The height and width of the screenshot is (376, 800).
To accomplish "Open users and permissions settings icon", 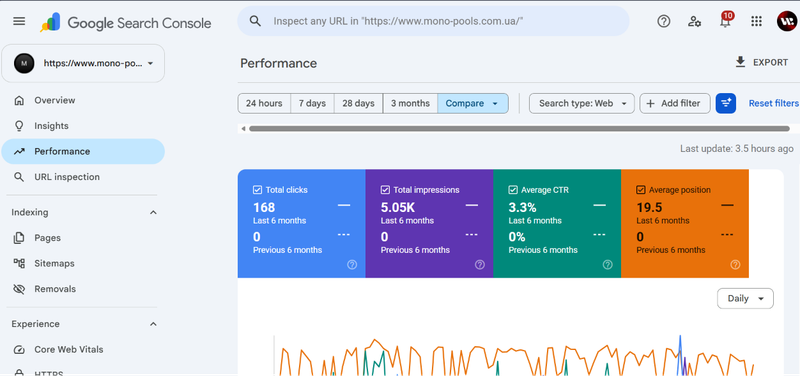I will coord(694,21).
